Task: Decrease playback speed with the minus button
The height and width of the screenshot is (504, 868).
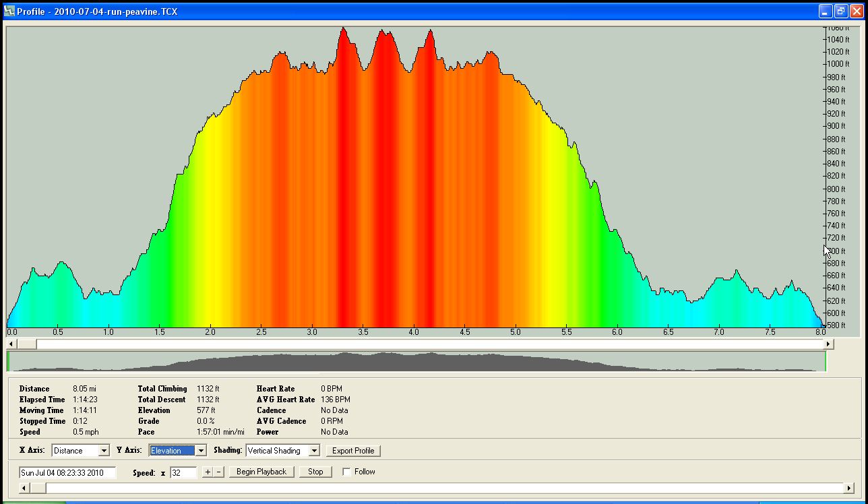Action: (x=218, y=472)
